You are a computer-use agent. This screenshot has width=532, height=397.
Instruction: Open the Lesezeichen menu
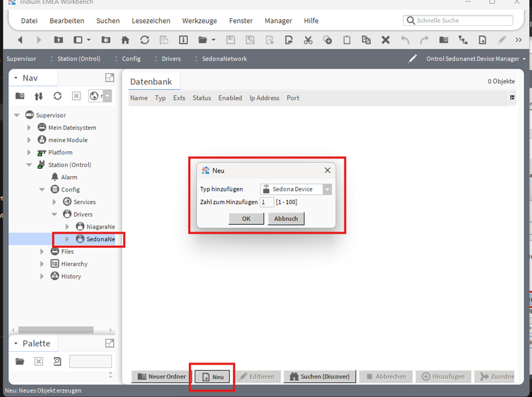[151, 21]
